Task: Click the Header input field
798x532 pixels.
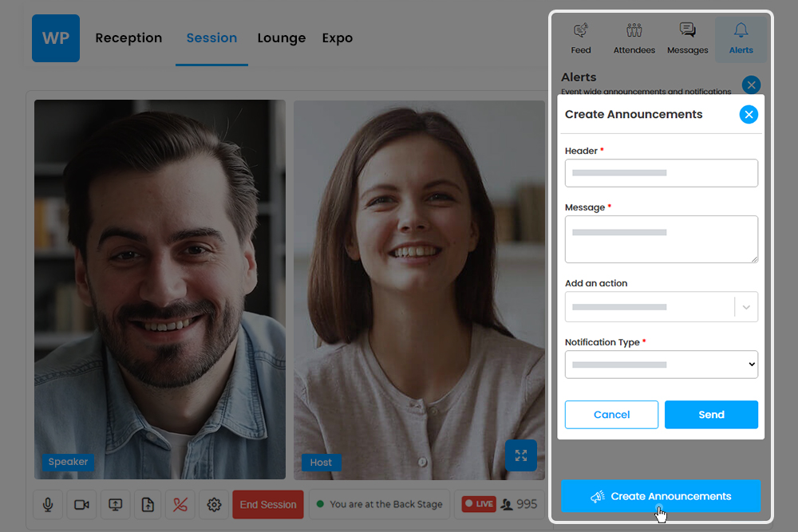Action: [x=661, y=173]
